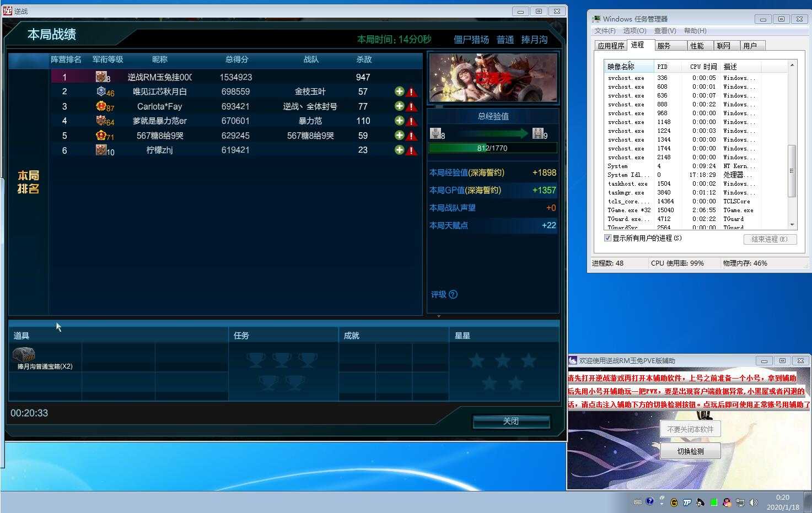
Task: Click Task Manager process list vertical scrollbar thumb
Action: [x=792, y=171]
